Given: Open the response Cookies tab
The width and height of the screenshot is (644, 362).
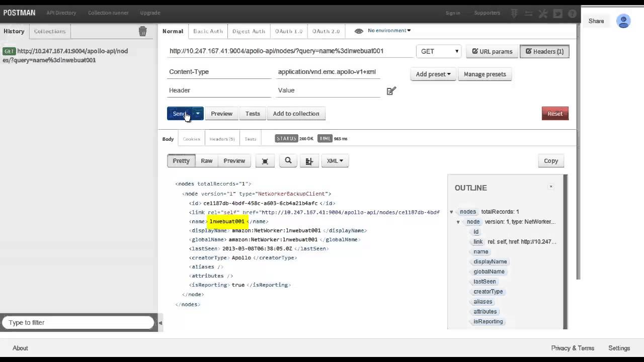Looking at the screenshot, I should pyautogui.click(x=191, y=139).
